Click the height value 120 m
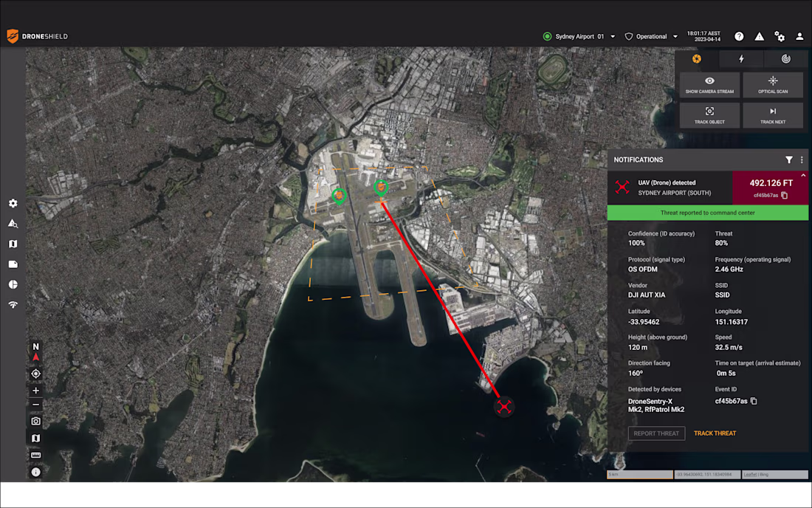This screenshot has width=812, height=508. (x=638, y=348)
